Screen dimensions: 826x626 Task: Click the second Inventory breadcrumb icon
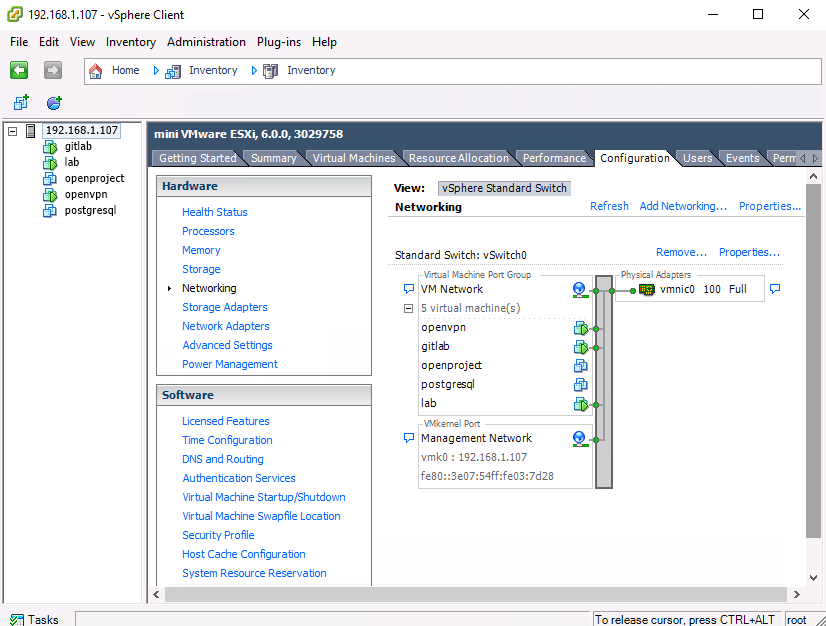tap(270, 71)
